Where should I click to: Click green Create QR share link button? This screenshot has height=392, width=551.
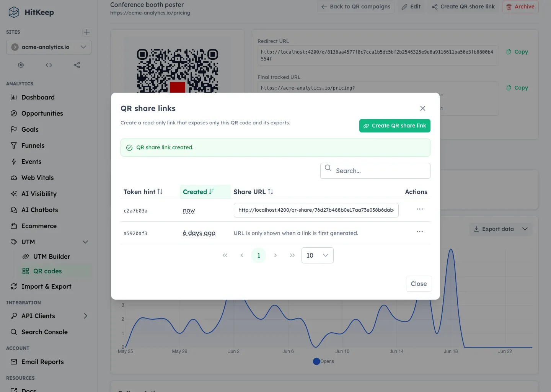click(395, 126)
